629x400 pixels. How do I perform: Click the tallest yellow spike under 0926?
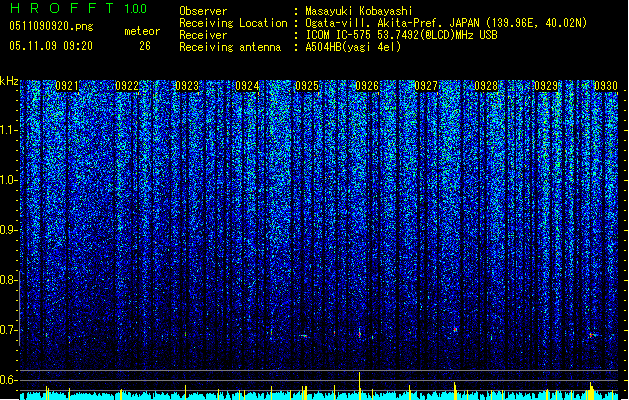[x=359, y=385]
